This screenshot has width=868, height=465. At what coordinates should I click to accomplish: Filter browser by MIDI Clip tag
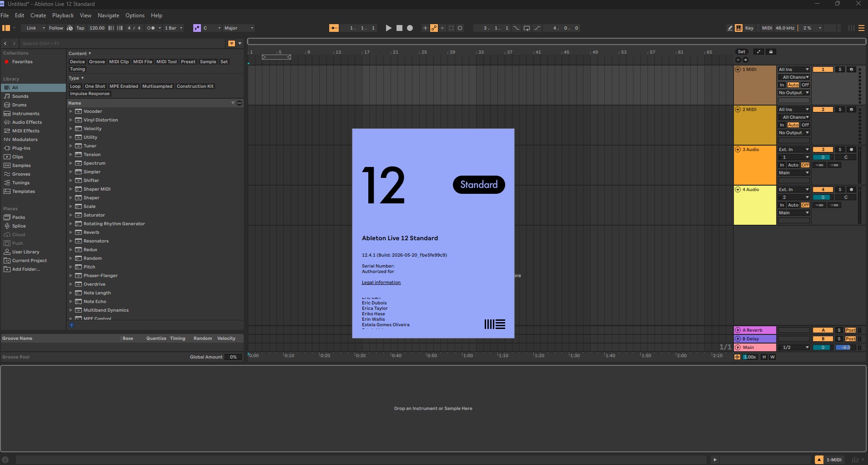tap(119, 62)
